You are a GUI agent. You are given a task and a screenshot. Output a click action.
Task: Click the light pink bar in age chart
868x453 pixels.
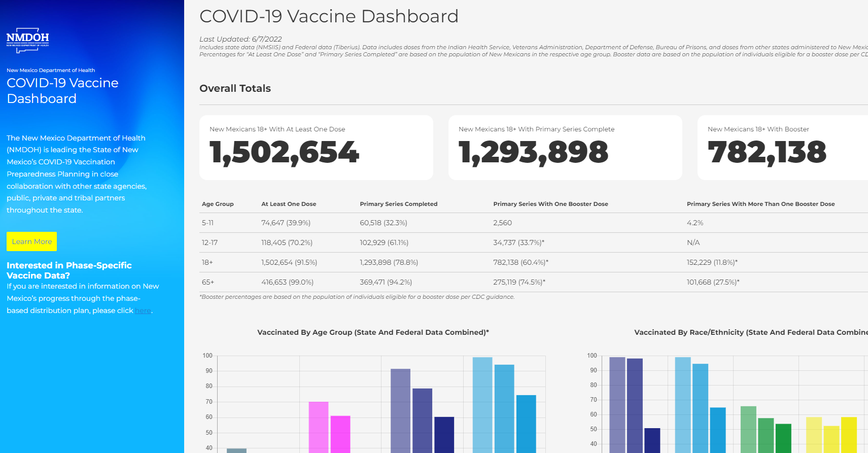(319, 427)
